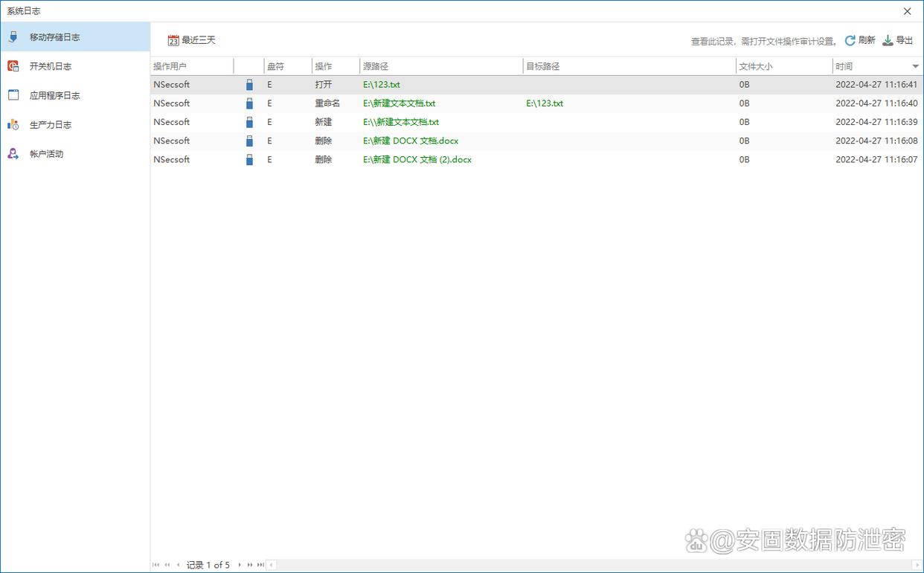Screen dimensions: 924x573
Task: Click the 导出 download icon
Action: [888, 41]
